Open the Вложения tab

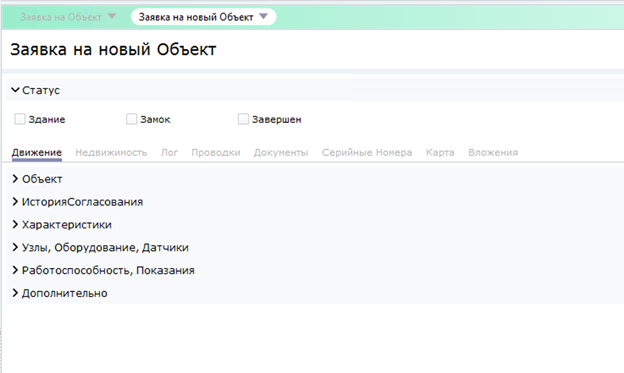point(493,152)
